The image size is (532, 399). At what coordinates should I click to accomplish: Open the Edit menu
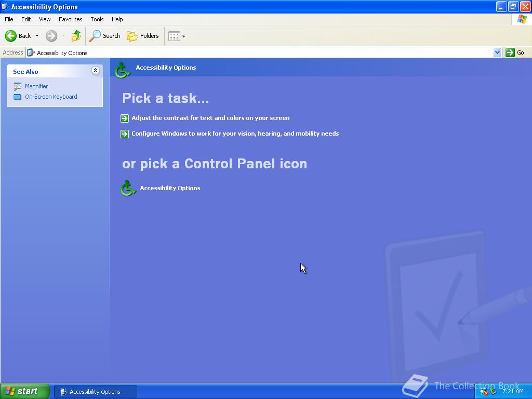pyautogui.click(x=26, y=19)
